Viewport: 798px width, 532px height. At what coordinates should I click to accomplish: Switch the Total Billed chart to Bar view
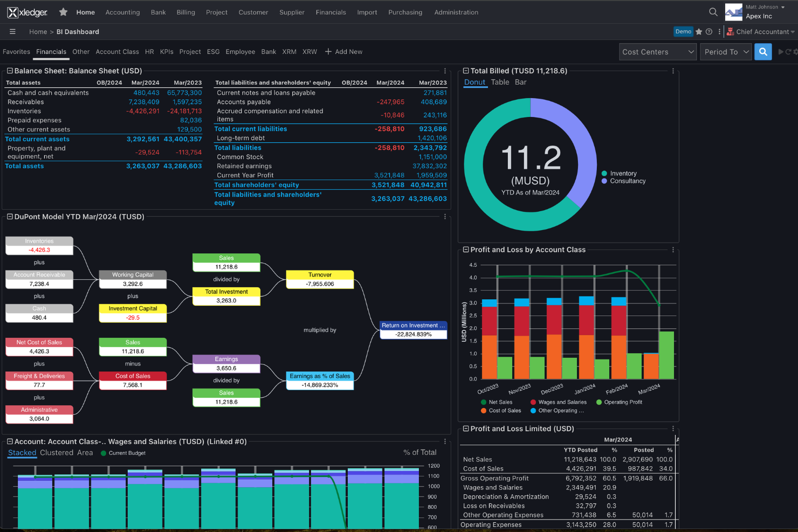pyautogui.click(x=520, y=82)
